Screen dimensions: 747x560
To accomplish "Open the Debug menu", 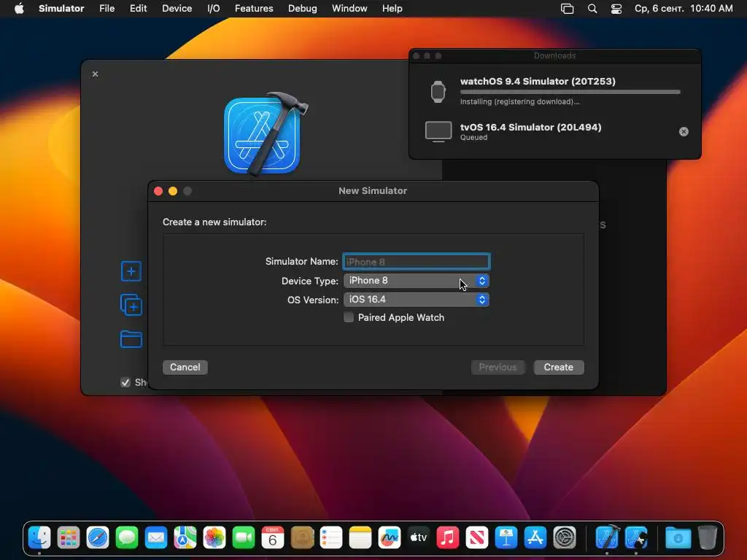I will [x=303, y=9].
